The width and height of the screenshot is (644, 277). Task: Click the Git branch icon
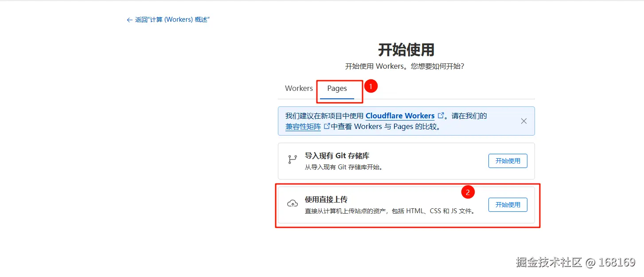(x=293, y=160)
